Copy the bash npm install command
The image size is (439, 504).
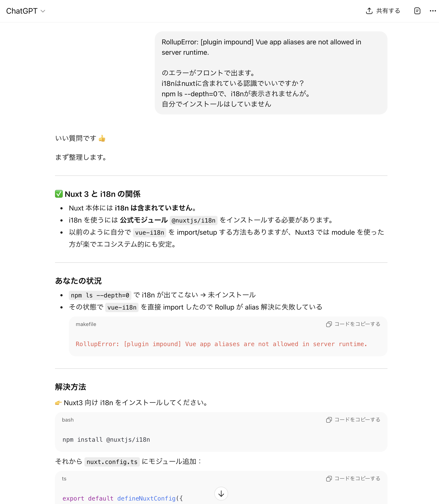coord(353,420)
